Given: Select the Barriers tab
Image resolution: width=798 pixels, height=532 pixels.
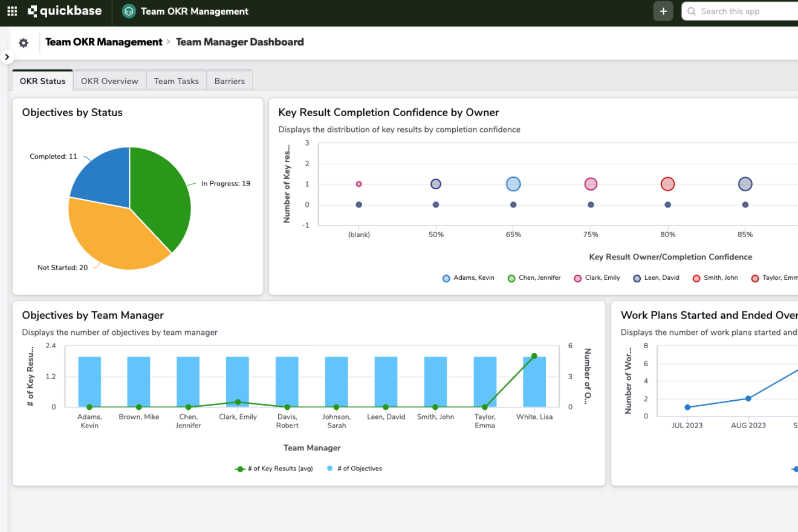Looking at the screenshot, I should [230, 81].
